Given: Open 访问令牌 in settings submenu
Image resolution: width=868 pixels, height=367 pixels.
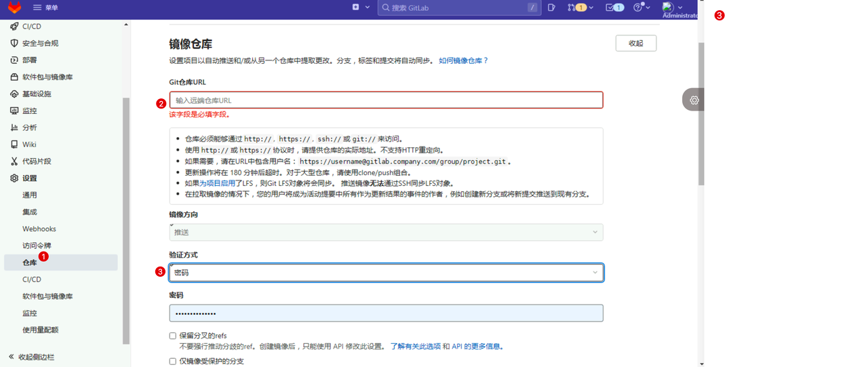Looking at the screenshot, I should point(37,246).
